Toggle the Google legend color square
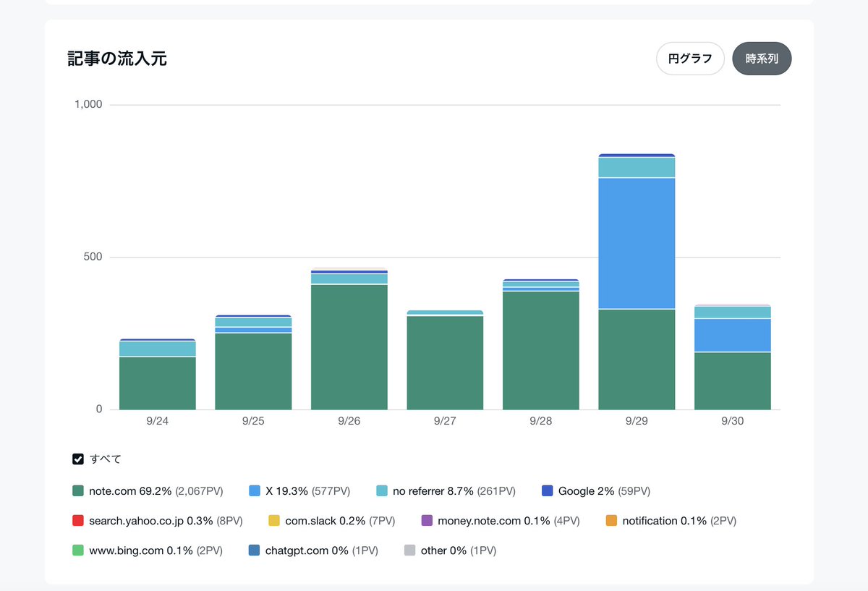Image resolution: width=868 pixels, height=591 pixels. 548,491
